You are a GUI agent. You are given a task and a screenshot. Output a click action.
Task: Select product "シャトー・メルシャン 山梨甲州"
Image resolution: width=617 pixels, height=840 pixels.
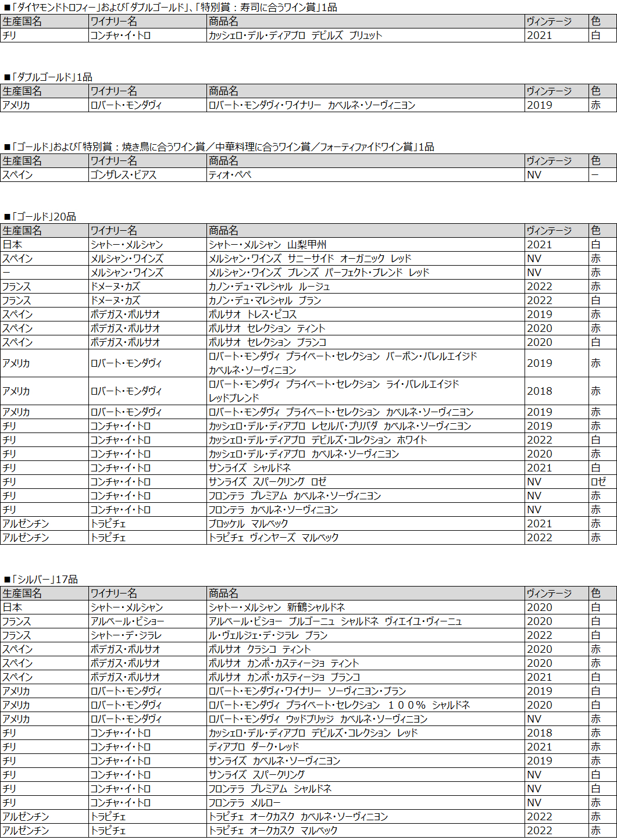click(x=268, y=245)
